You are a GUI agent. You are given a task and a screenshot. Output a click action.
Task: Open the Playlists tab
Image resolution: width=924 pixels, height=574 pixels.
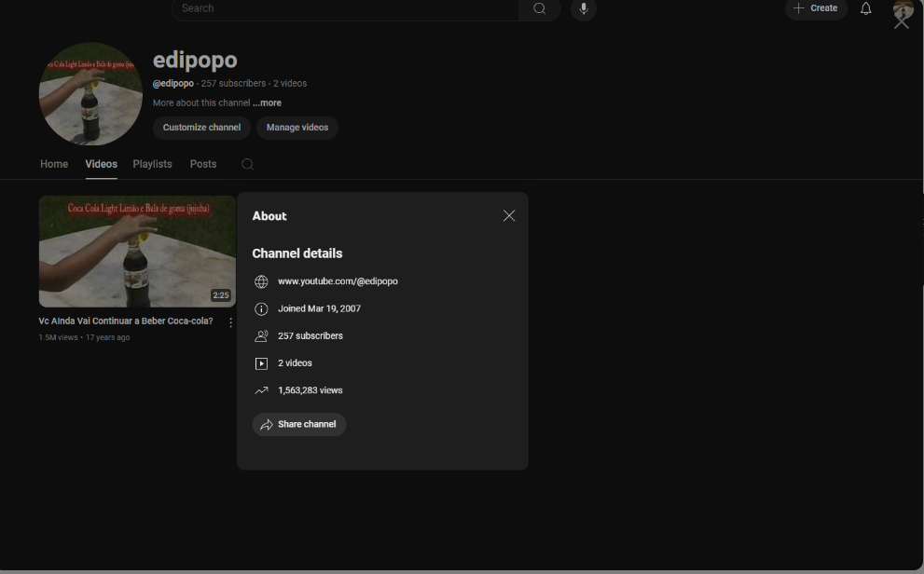tap(152, 164)
